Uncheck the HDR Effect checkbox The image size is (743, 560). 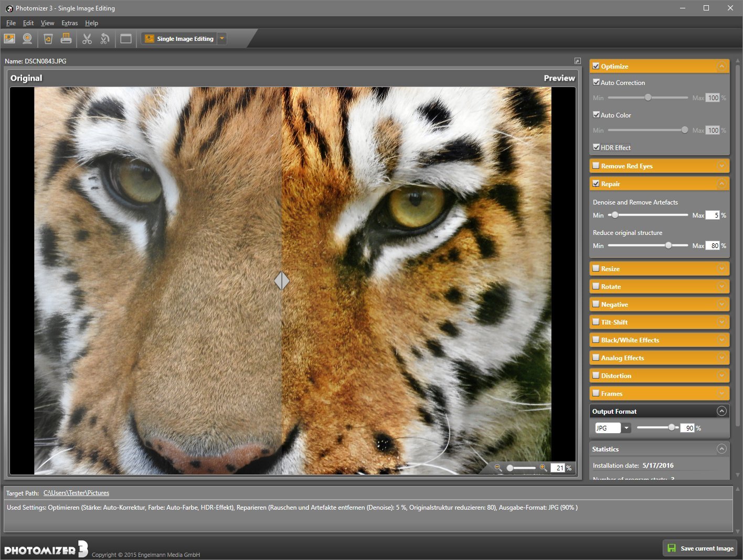[x=596, y=147]
